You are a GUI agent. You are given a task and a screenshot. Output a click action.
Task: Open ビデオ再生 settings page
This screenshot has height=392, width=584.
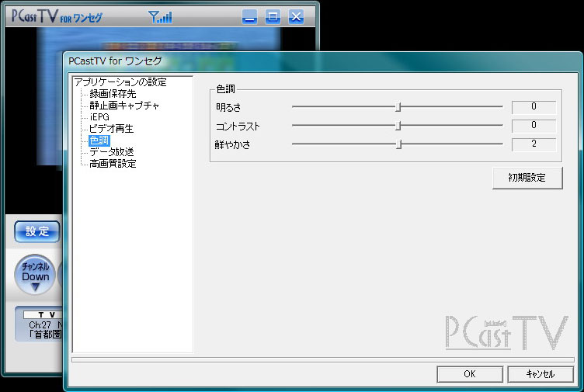[111, 129]
